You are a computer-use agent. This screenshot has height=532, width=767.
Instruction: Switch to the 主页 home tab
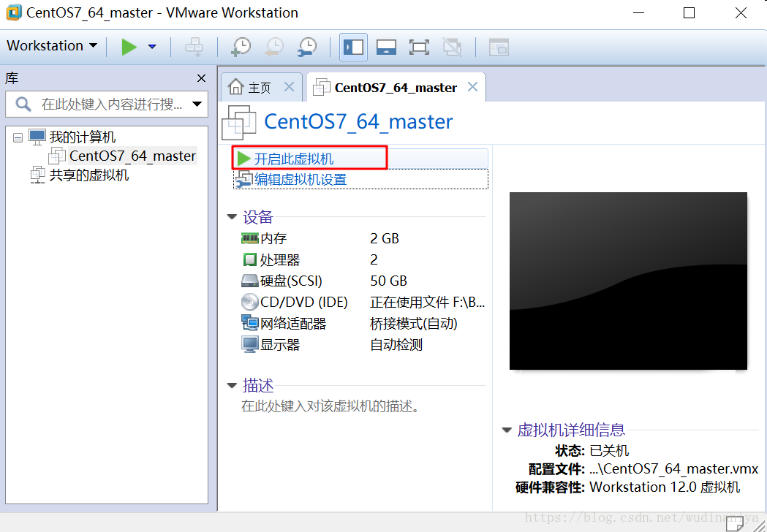(x=261, y=88)
